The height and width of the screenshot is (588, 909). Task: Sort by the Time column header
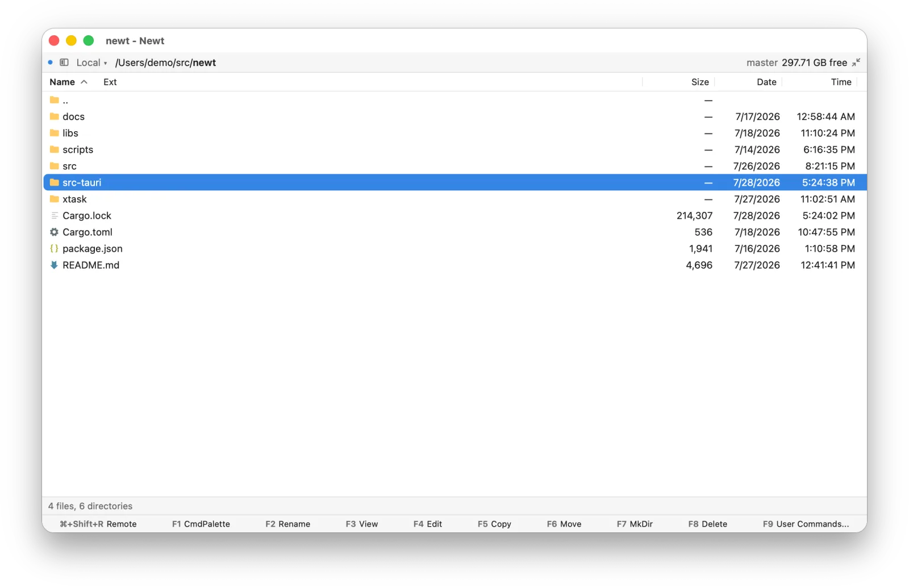coord(841,82)
